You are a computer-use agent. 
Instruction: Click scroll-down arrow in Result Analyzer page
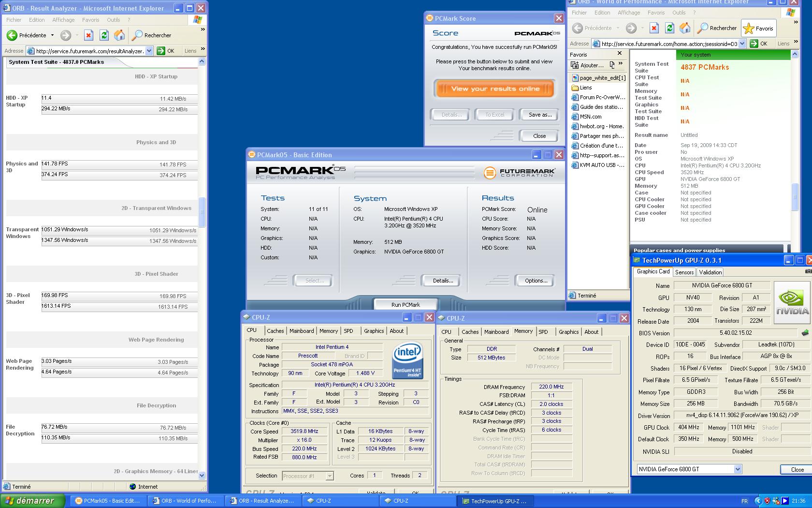[x=202, y=476]
